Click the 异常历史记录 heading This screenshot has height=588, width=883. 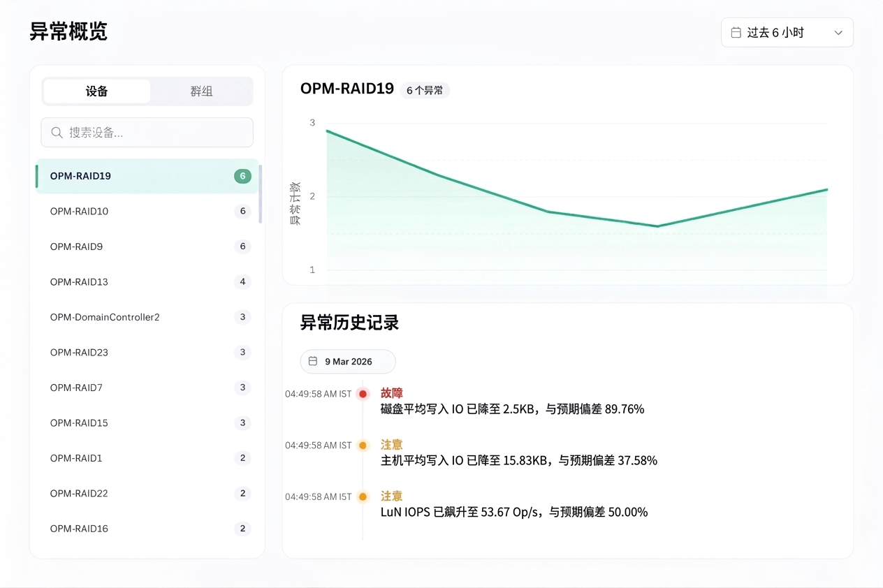[349, 323]
